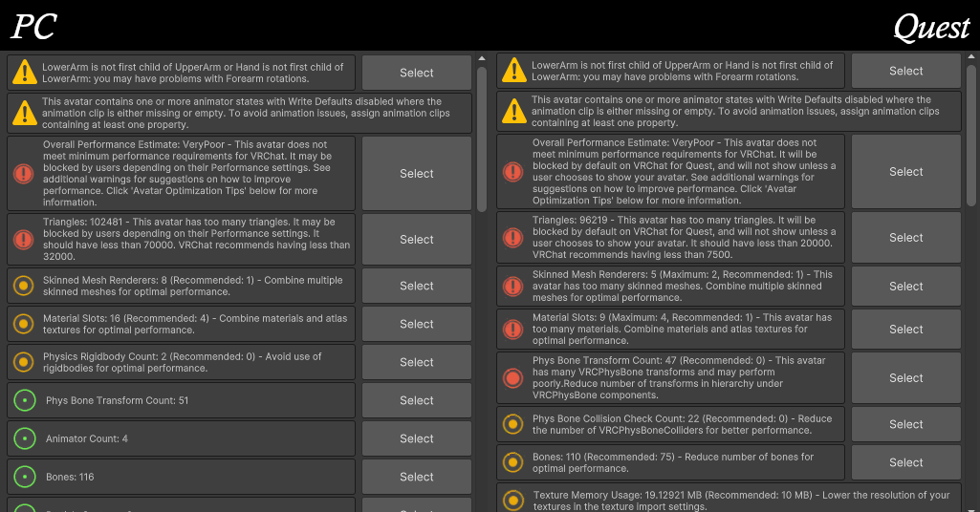The image size is (980, 512).
Task: Click the Quest Overall Performance red error icon
Action: 513,171
